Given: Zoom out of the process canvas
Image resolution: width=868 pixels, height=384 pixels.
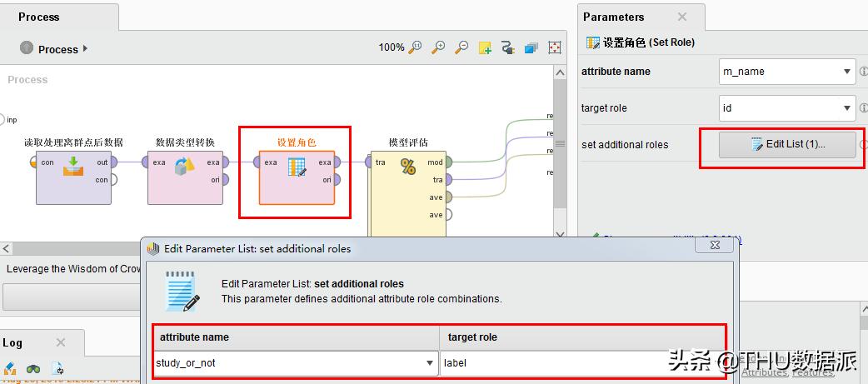Looking at the screenshot, I should [x=461, y=47].
